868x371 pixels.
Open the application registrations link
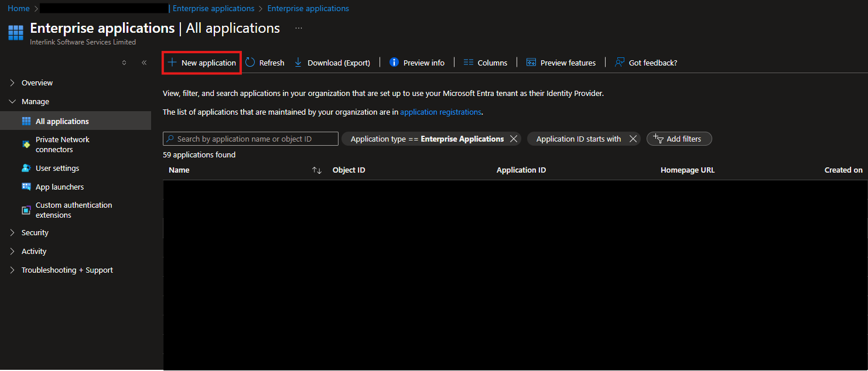click(x=440, y=112)
